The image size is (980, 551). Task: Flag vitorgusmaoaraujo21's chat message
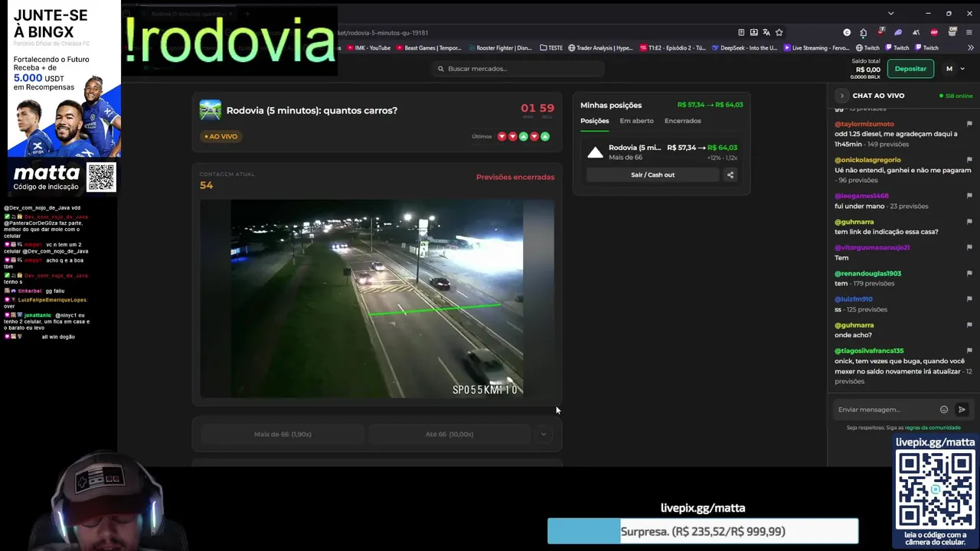(x=969, y=248)
